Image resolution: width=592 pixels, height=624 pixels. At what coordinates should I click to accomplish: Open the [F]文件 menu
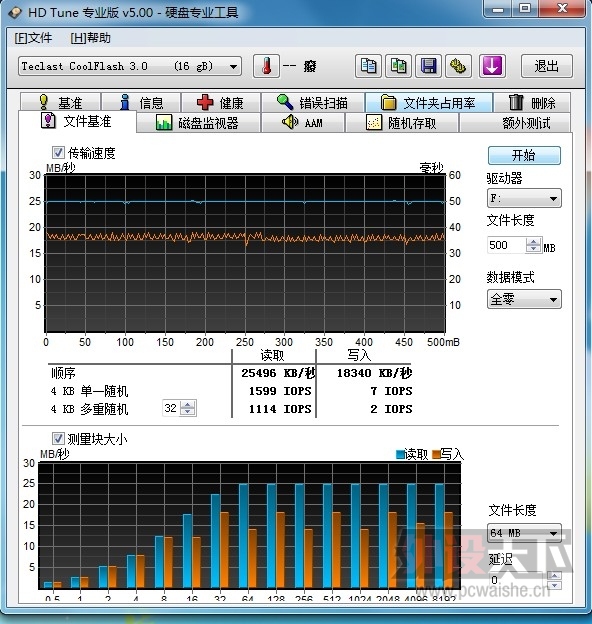tap(33, 38)
